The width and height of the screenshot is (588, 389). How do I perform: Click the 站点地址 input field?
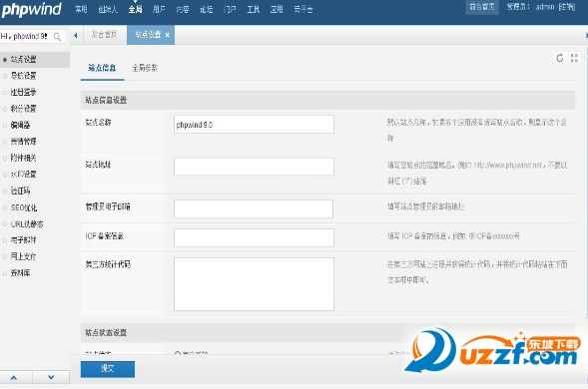[x=254, y=167]
